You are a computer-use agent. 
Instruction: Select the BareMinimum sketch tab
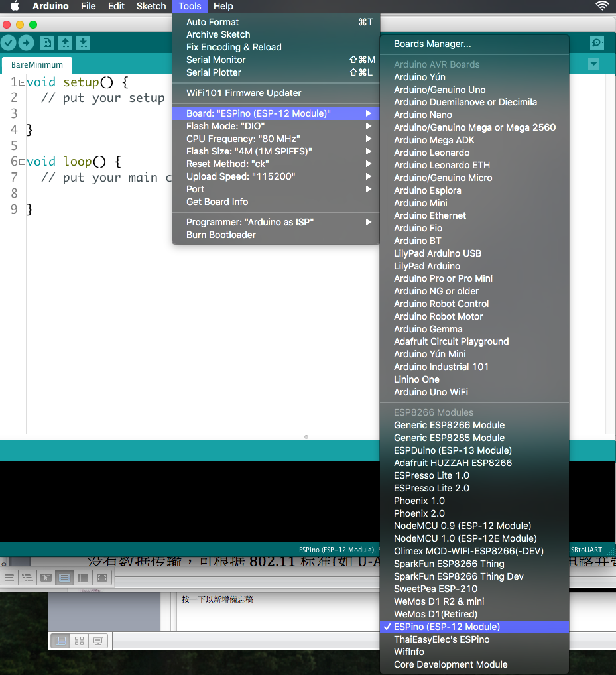37,64
